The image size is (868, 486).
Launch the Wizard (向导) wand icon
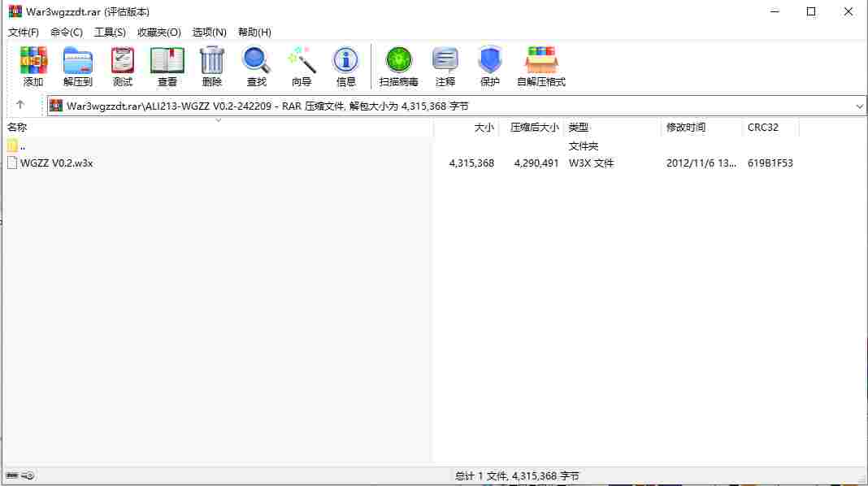(302, 67)
